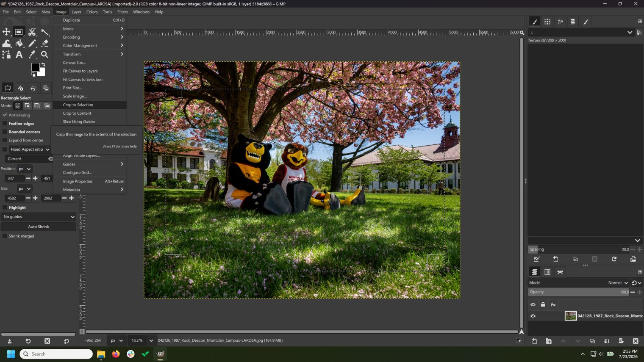644x362 pixels.
Task: Choose Crop to Selection in Image menu
Action: (x=90, y=105)
